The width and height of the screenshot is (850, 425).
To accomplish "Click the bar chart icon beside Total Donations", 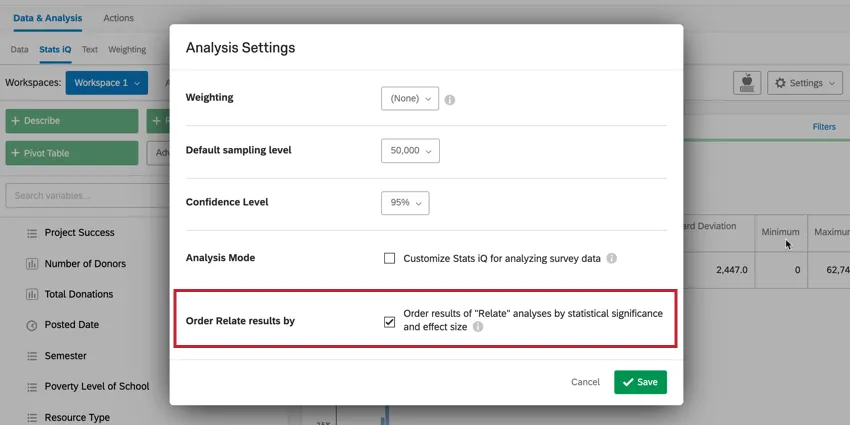I will (x=31, y=295).
